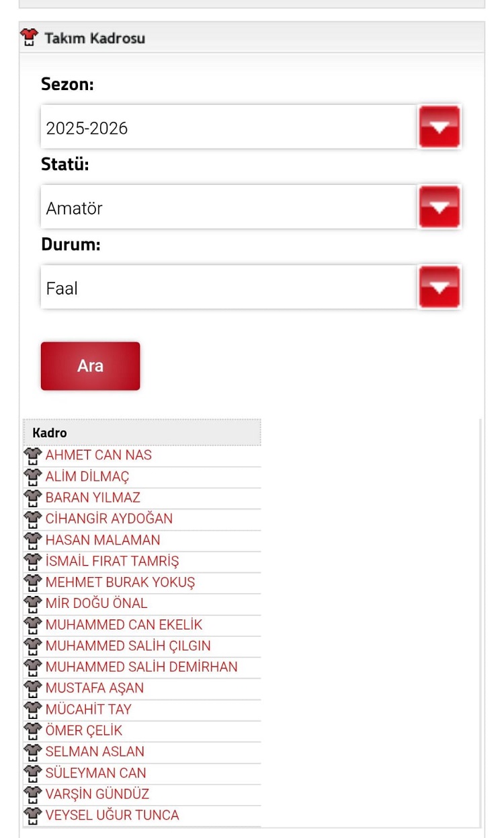
Task: Click jersey icon beside MİR DOĞU ÖNAL
Action: tap(32, 603)
